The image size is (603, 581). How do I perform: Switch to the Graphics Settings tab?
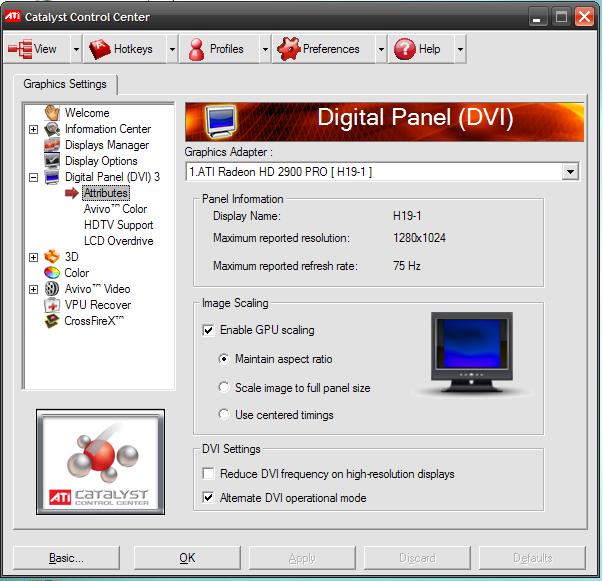(x=65, y=84)
